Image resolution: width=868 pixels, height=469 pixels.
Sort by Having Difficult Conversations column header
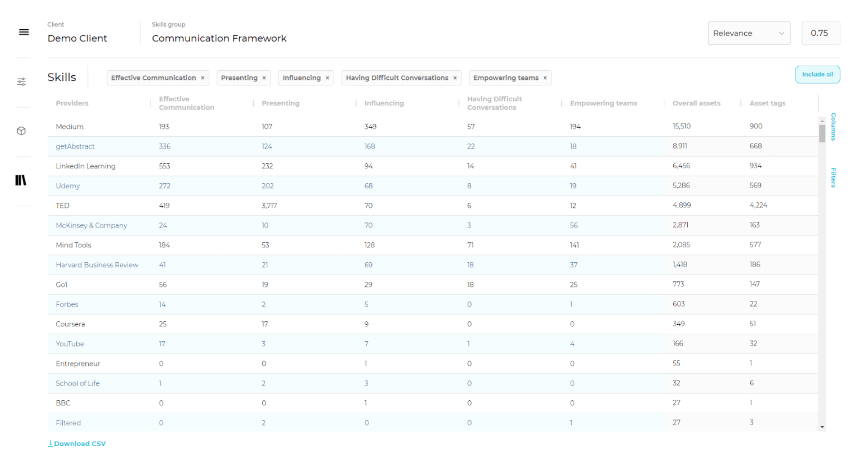[494, 103]
